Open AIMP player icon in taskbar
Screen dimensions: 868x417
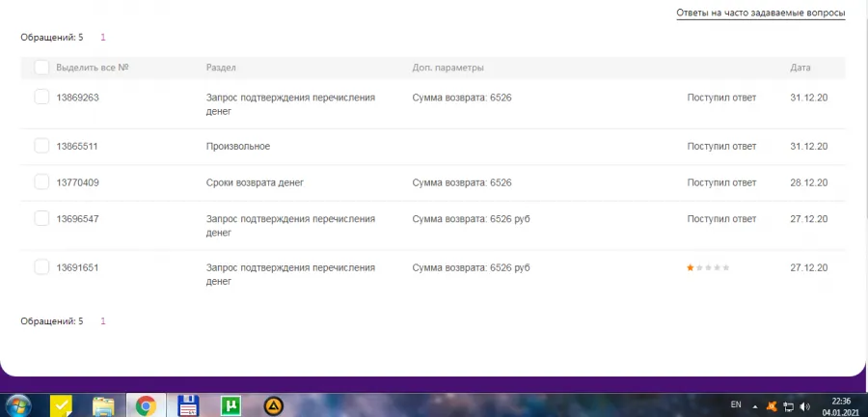(x=273, y=406)
